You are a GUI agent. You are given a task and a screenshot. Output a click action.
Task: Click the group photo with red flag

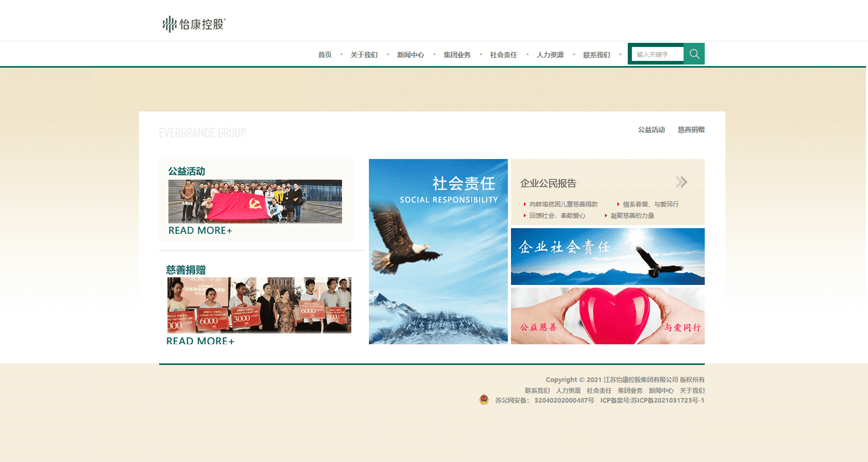click(255, 201)
